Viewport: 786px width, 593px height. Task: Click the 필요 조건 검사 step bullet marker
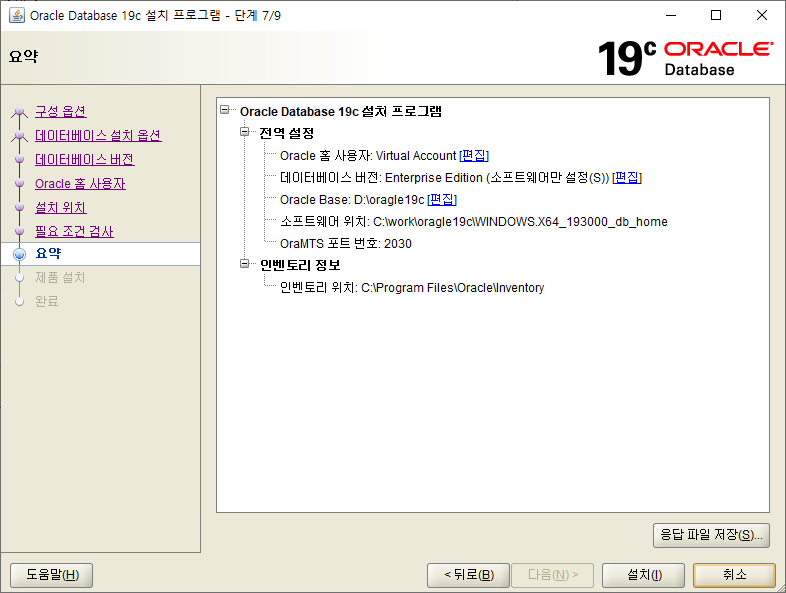20,231
